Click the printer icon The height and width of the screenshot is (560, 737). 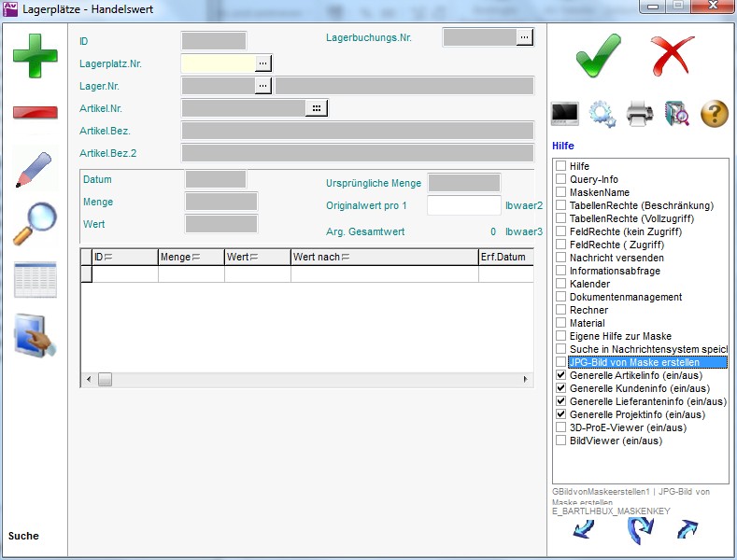pos(640,114)
